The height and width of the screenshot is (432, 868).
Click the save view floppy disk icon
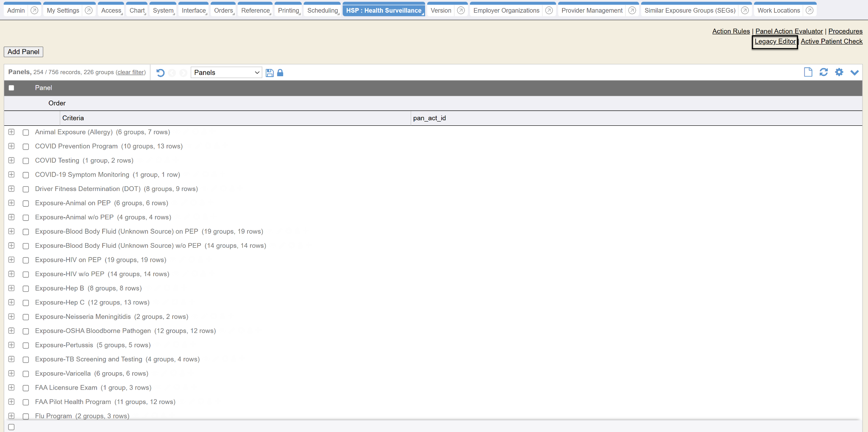pos(270,73)
